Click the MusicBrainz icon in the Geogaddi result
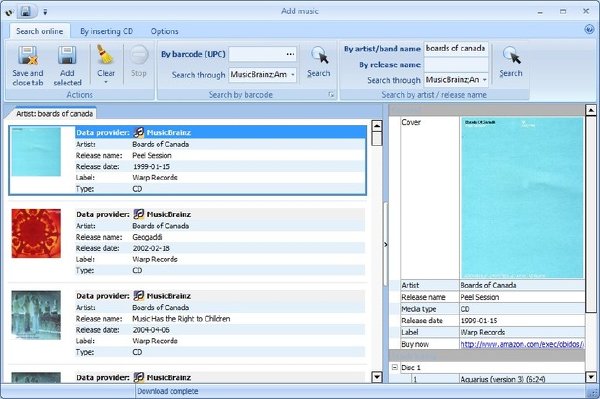This screenshot has width=600, height=399. [139, 214]
